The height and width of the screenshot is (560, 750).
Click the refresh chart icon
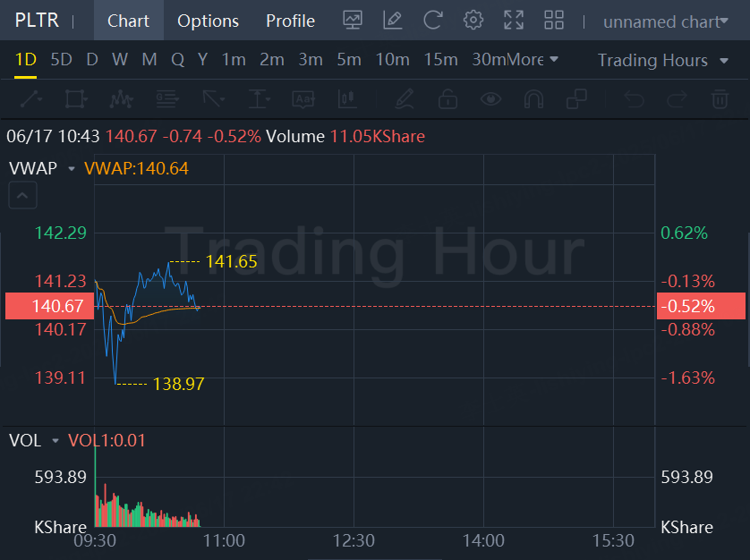coord(432,20)
